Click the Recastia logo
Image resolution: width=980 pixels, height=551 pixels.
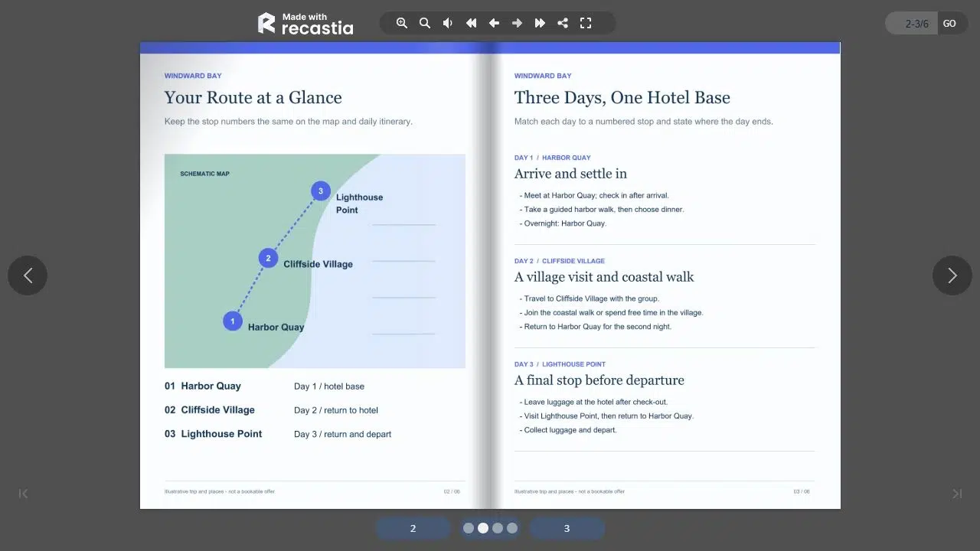305,23
